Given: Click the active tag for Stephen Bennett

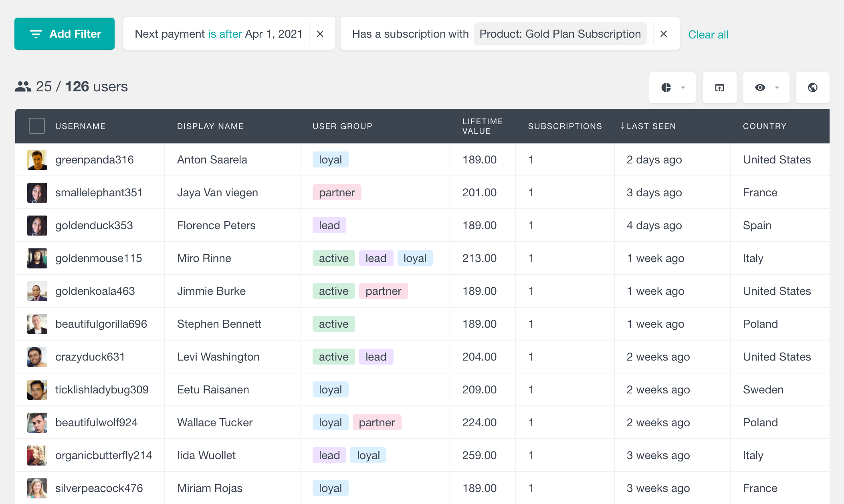Looking at the screenshot, I should point(334,324).
